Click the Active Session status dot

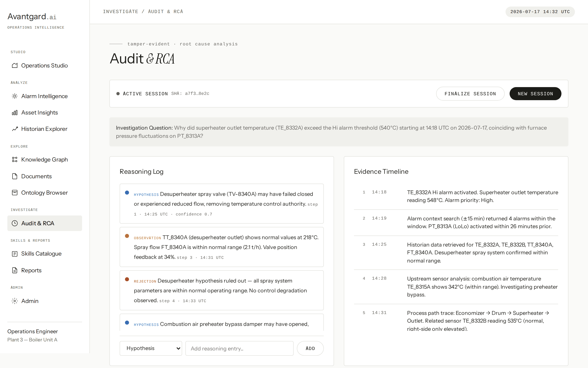tap(118, 94)
